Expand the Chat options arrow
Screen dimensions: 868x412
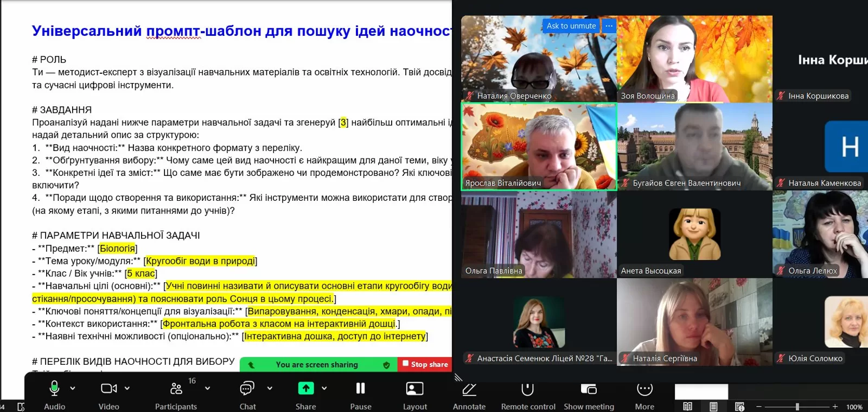[x=270, y=388]
